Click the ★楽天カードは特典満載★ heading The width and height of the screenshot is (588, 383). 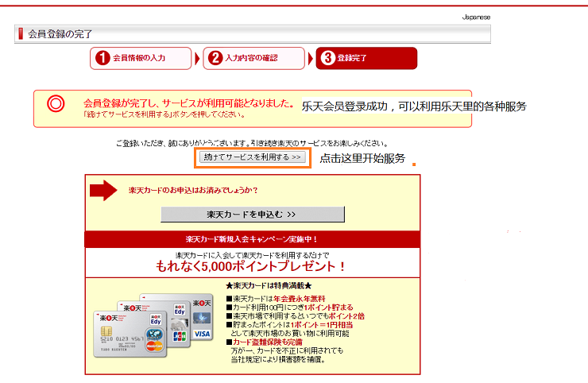[x=269, y=286]
